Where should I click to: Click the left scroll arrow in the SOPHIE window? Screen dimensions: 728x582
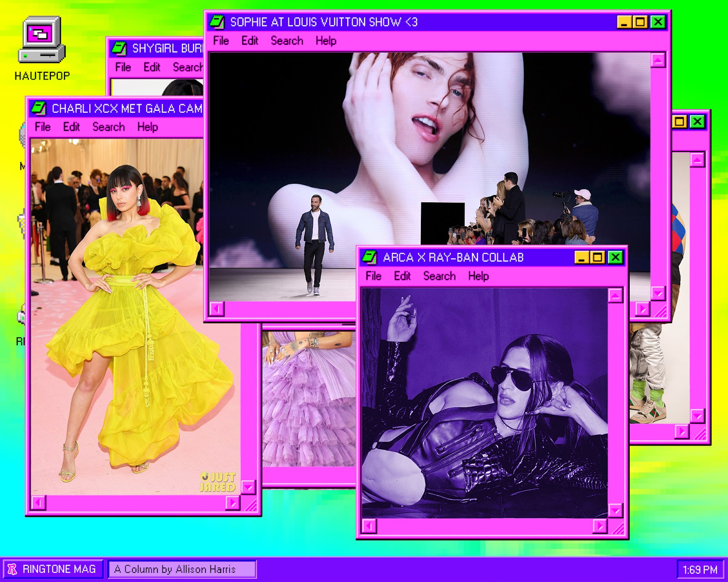pos(217,309)
